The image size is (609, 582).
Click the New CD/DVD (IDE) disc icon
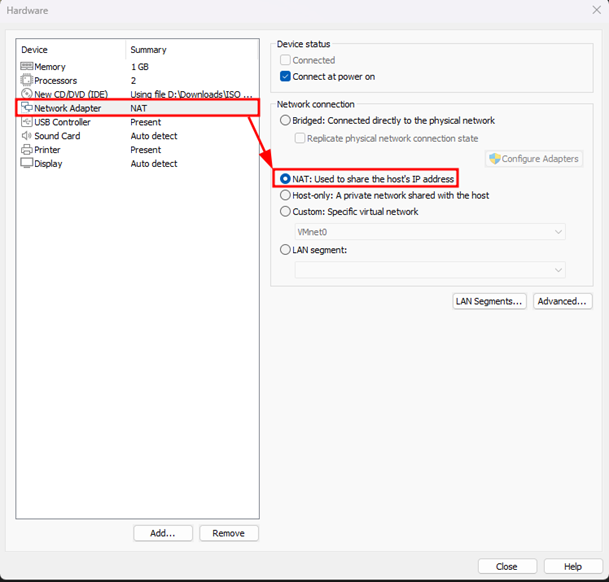(27, 94)
